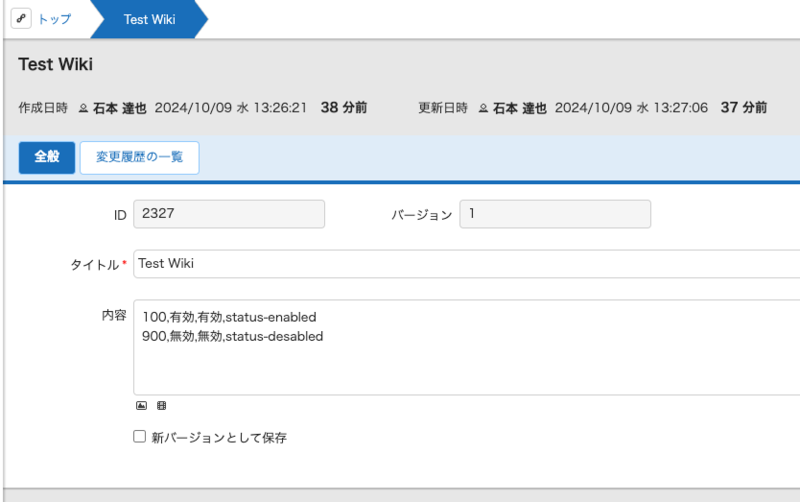Check 新バージョンとして保存 checkbox
800x502 pixels.
point(139,437)
